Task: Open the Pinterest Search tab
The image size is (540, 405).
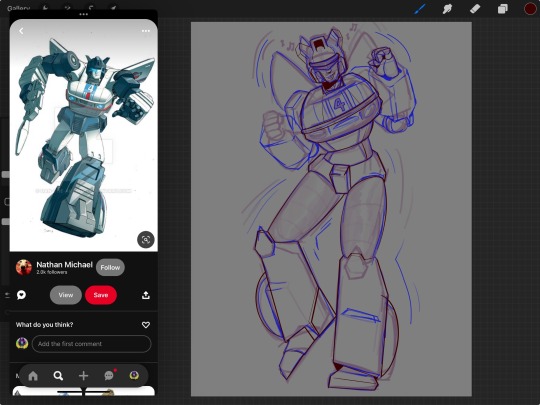Action: point(58,376)
